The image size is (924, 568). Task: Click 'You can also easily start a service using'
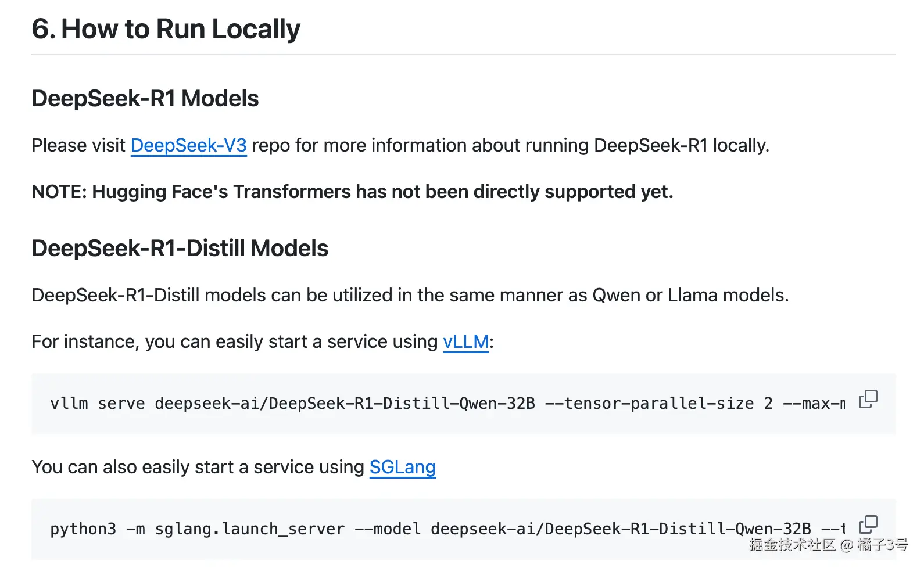198,467
